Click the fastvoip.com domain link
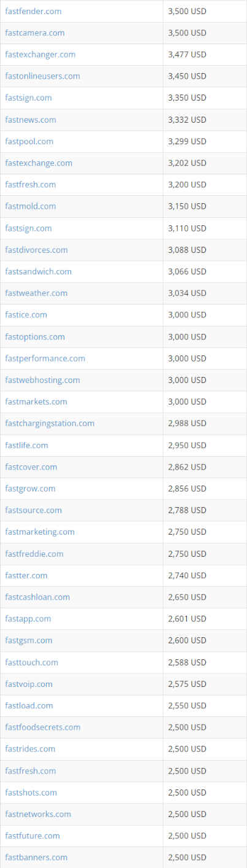247x868 pixels. 29,684
